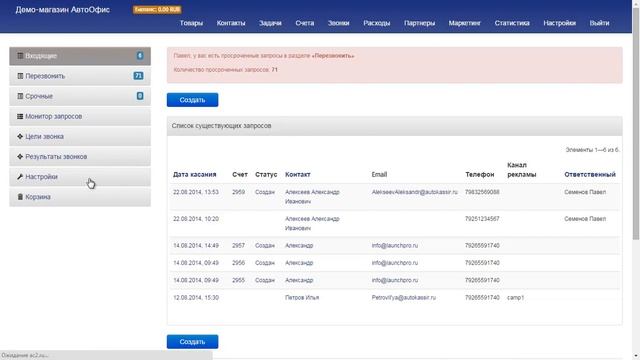Go to Товары in top navigation
This screenshot has height=360, width=640.
[191, 23]
